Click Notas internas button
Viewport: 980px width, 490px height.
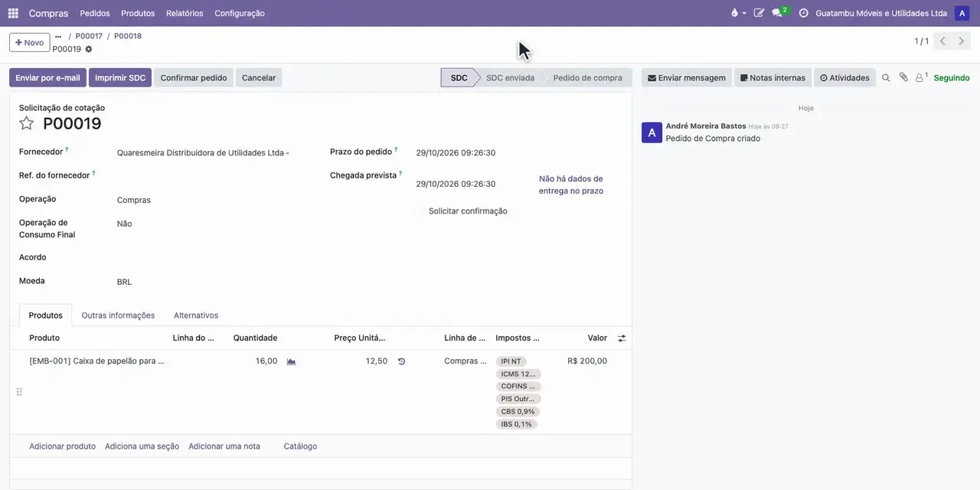(773, 77)
